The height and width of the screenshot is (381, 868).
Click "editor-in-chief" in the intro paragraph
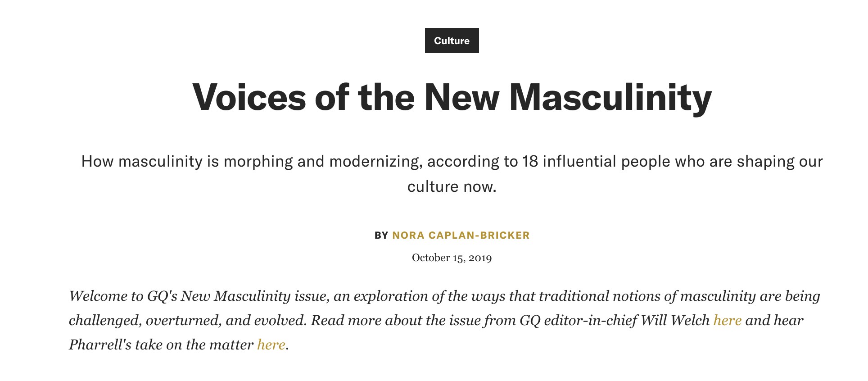[x=590, y=320]
